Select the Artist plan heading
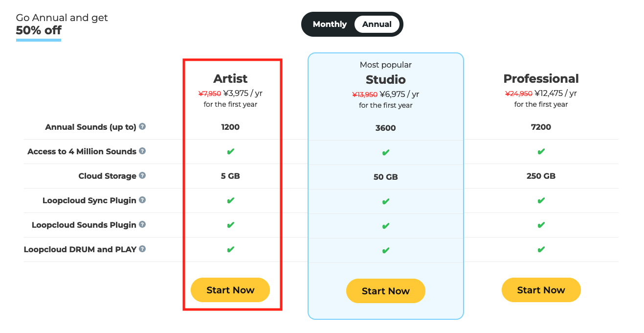Image resolution: width=644 pixels, height=333 pixels. coord(230,79)
